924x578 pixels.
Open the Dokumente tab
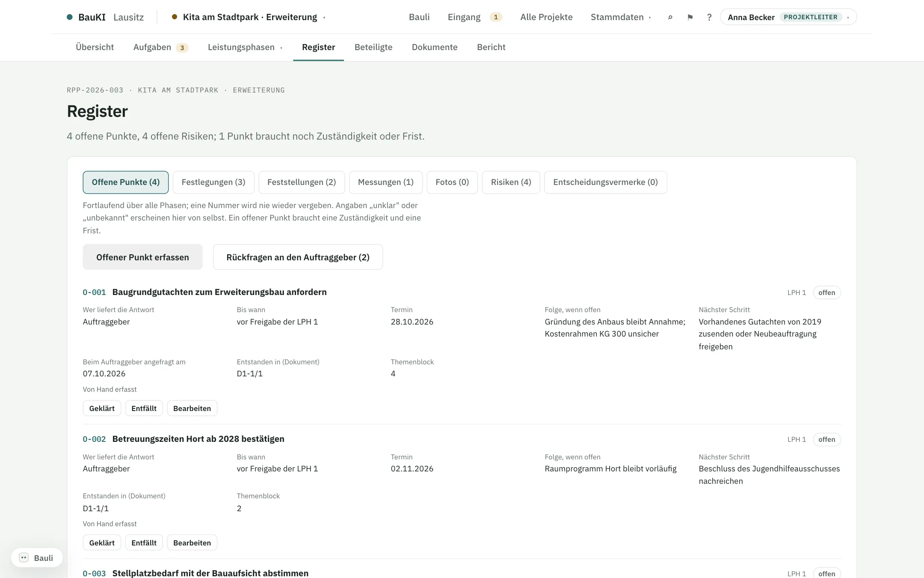click(x=435, y=47)
